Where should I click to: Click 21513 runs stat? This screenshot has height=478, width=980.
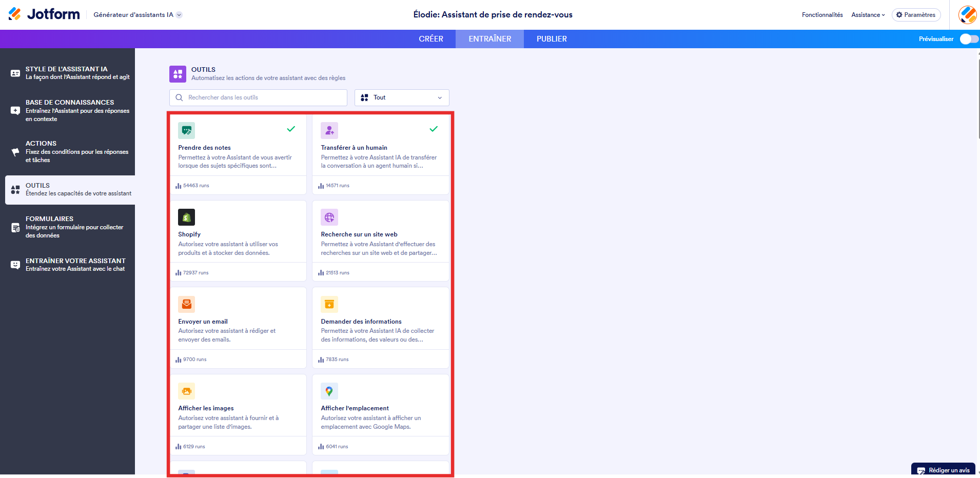[334, 273]
